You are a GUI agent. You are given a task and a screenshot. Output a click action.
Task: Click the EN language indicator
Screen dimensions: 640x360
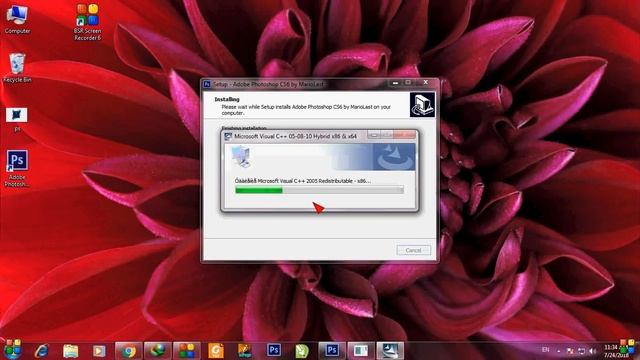point(545,350)
